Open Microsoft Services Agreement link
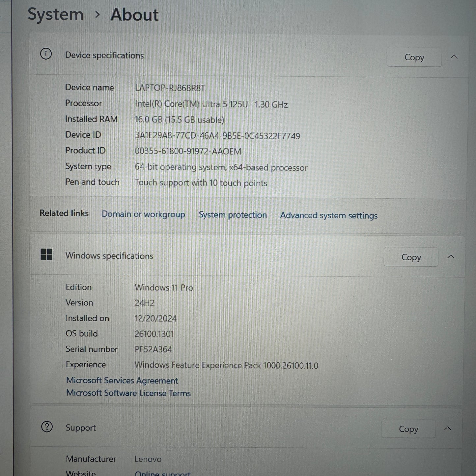 pyautogui.click(x=122, y=380)
